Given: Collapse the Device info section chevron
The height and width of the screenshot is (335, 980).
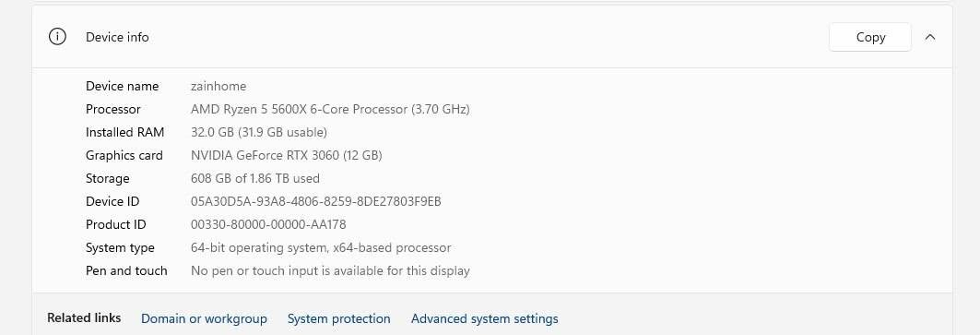Looking at the screenshot, I should click(x=930, y=37).
